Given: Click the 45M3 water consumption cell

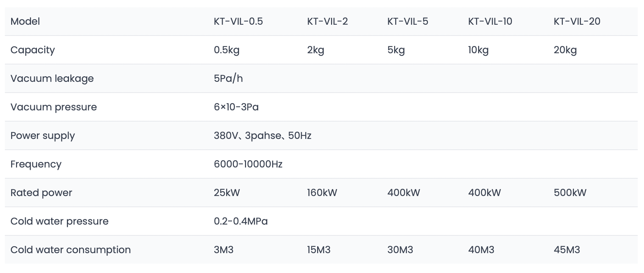Looking at the screenshot, I should pyautogui.click(x=567, y=250).
